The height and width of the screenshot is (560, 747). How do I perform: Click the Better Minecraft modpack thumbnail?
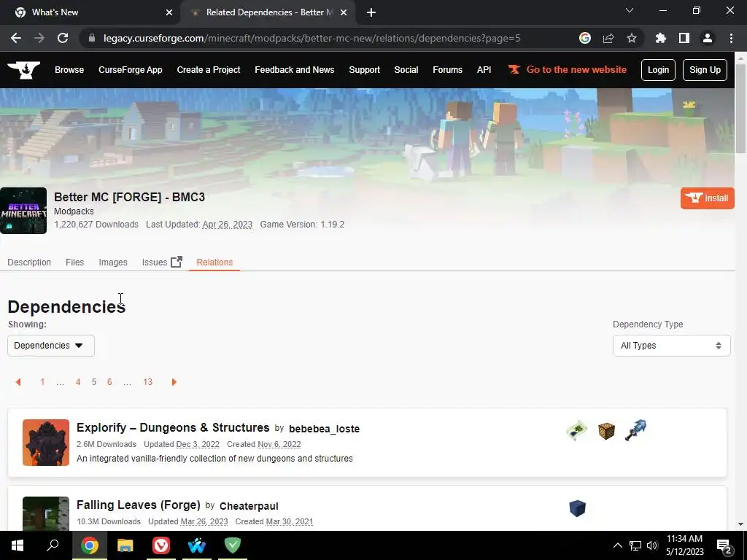tap(23, 211)
